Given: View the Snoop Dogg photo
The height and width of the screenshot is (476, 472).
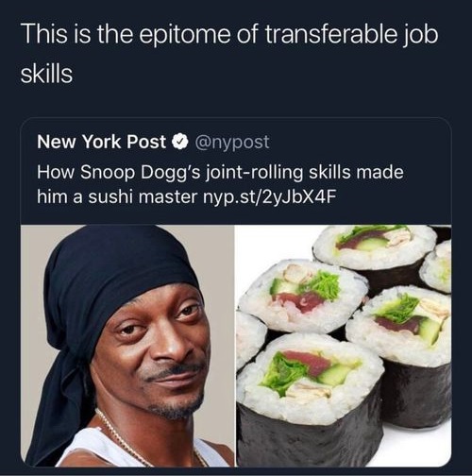Looking at the screenshot, I should coord(127,346).
